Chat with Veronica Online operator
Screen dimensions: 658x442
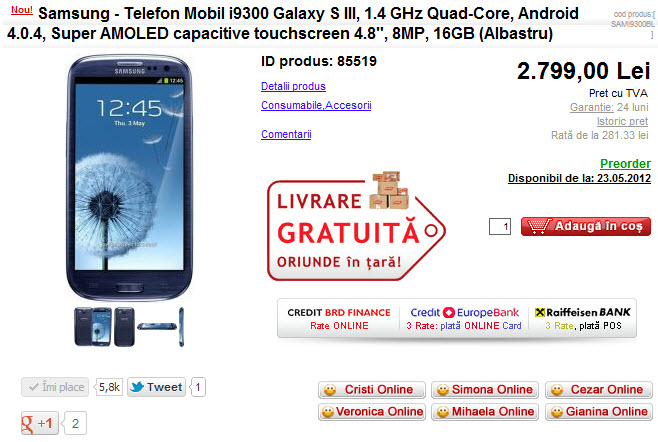(372, 412)
